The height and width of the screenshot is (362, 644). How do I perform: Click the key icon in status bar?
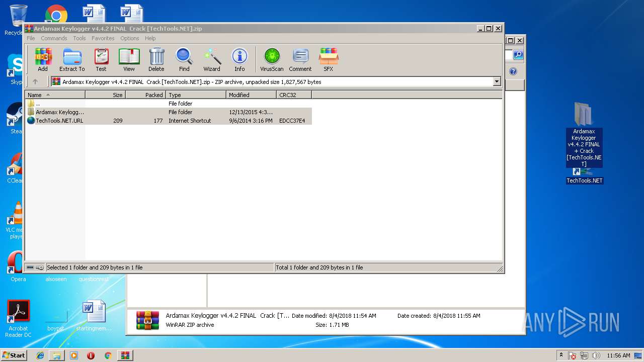40,267
